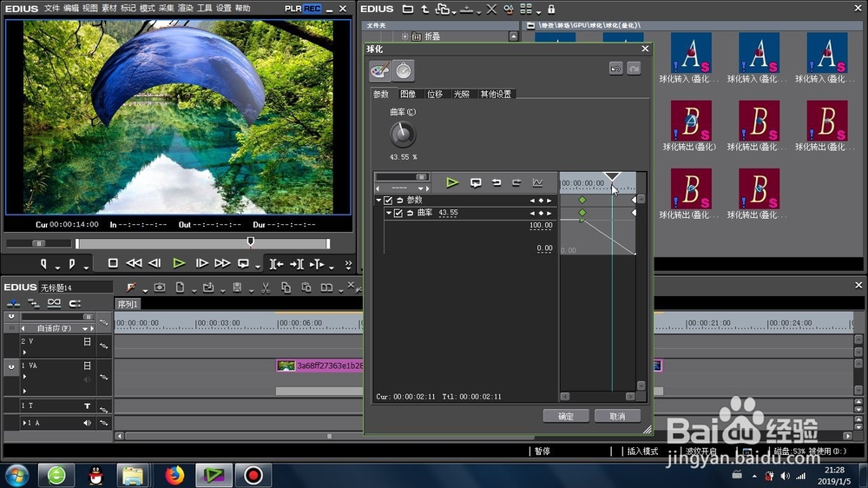Open the 自适应(F) timeline scale dropdown
868x488 pixels.
[85, 328]
